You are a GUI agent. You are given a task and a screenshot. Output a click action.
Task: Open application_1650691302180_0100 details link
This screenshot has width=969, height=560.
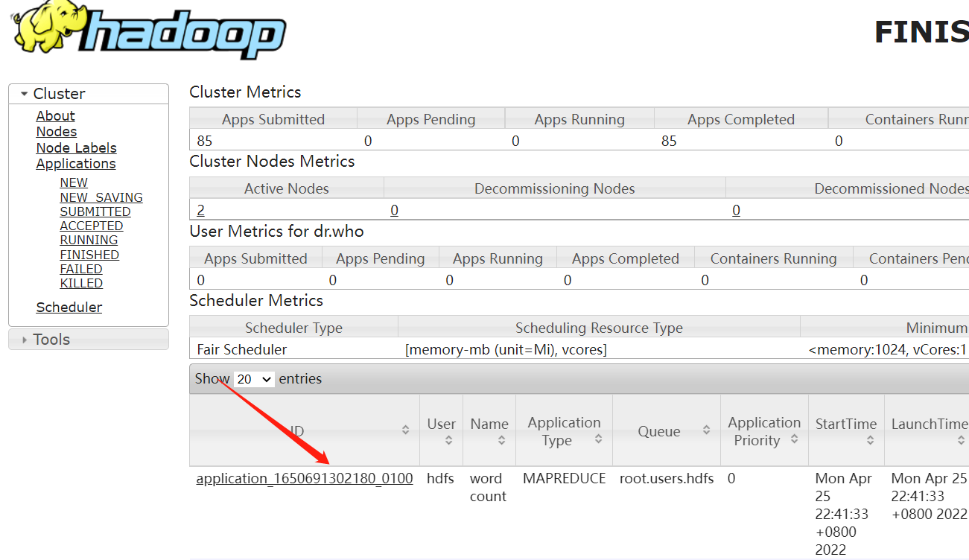click(x=305, y=479)
